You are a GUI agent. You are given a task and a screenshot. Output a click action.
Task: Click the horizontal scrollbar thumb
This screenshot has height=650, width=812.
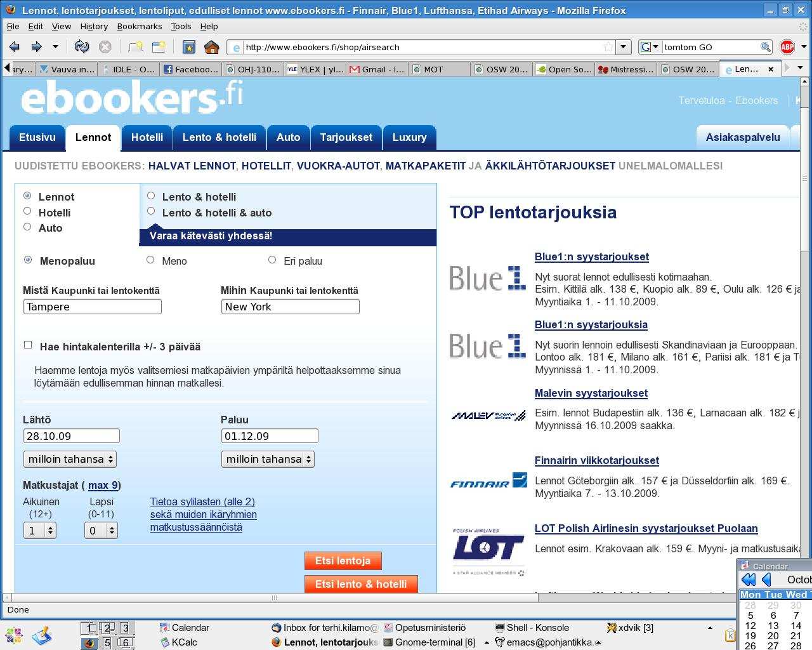274,597
